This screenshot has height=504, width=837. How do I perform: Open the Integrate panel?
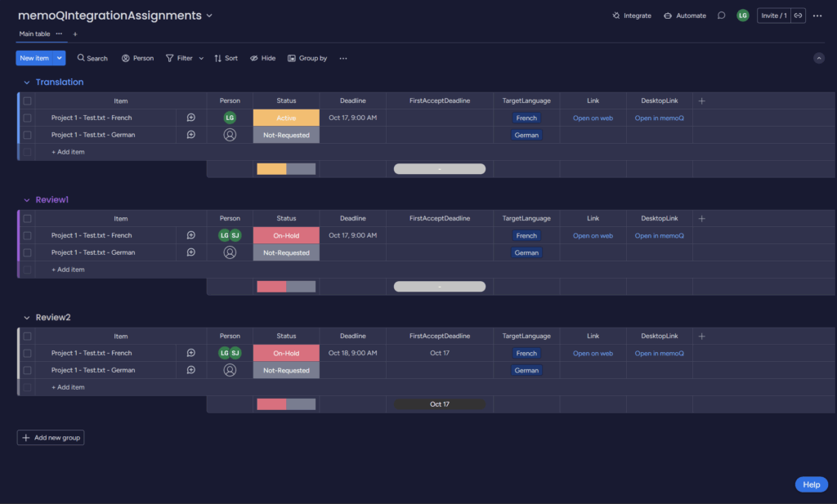(x=632, y=16)
